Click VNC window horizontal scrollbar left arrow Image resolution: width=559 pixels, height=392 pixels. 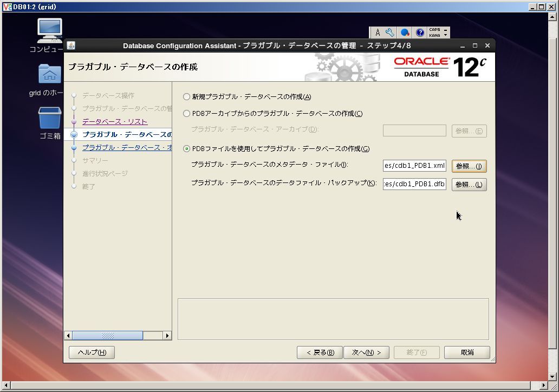(x=6, y=385)
